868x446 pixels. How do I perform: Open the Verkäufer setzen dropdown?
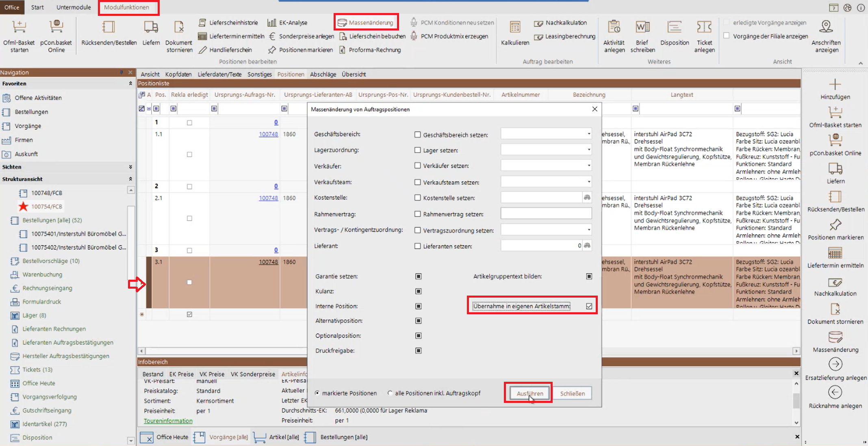click(588, 166)
